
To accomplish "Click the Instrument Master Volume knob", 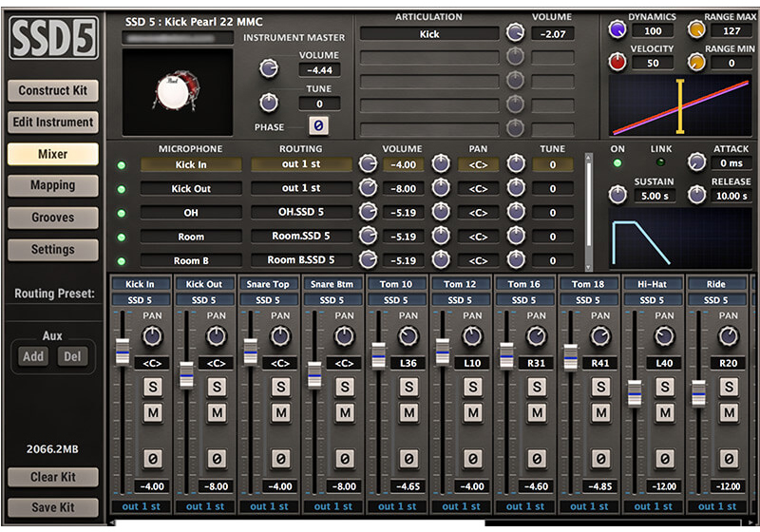I will pyautogui.click(x=269, y=68).
